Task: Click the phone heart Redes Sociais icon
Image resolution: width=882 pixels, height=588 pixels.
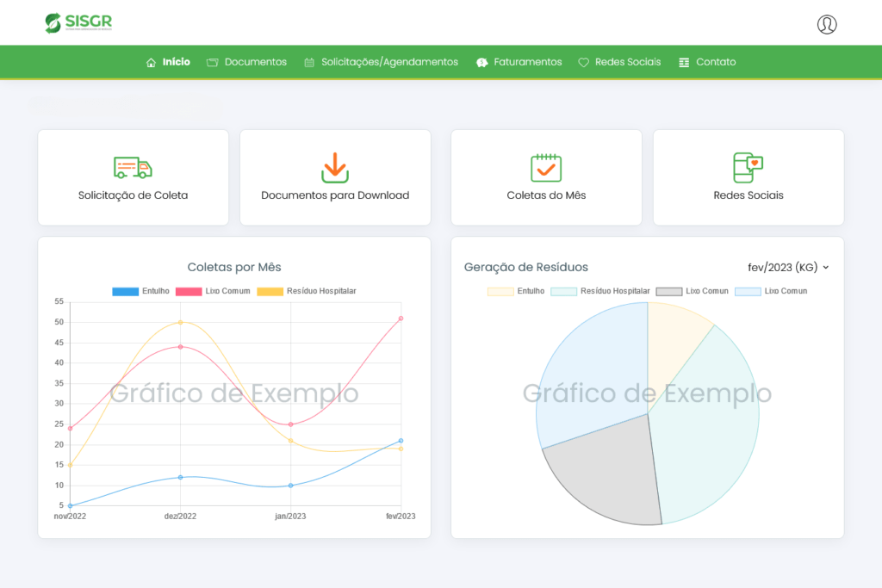Action: [748, 168]
